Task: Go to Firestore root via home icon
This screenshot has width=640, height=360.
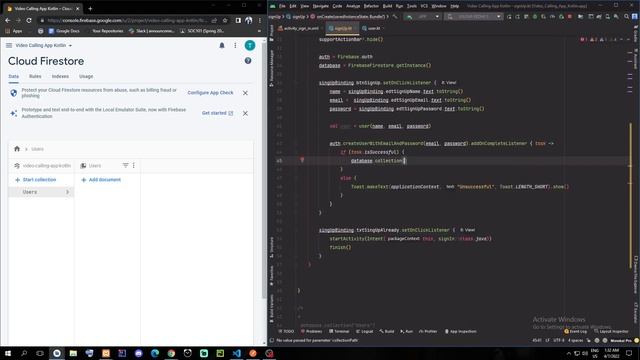Action: click(x=17, y=149)
